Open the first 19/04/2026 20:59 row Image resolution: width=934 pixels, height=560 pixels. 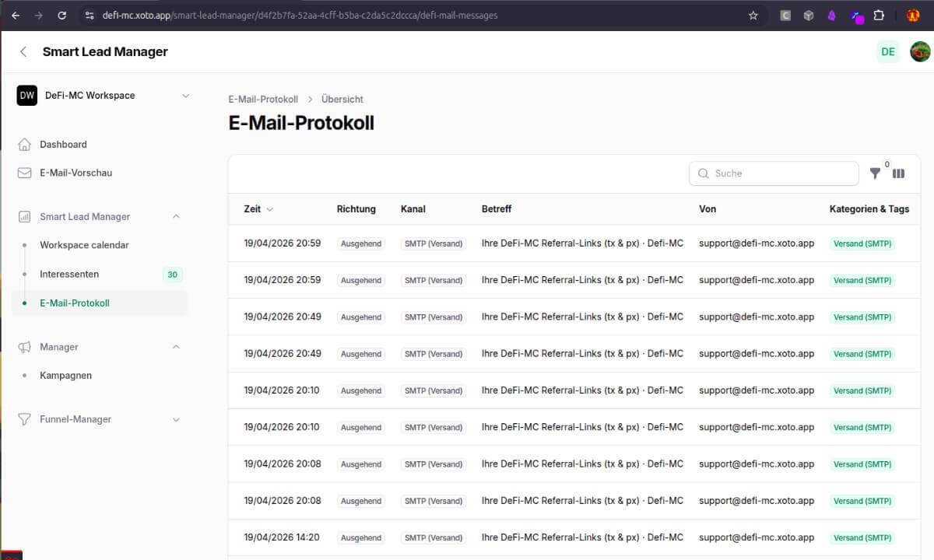coord(576,243)
